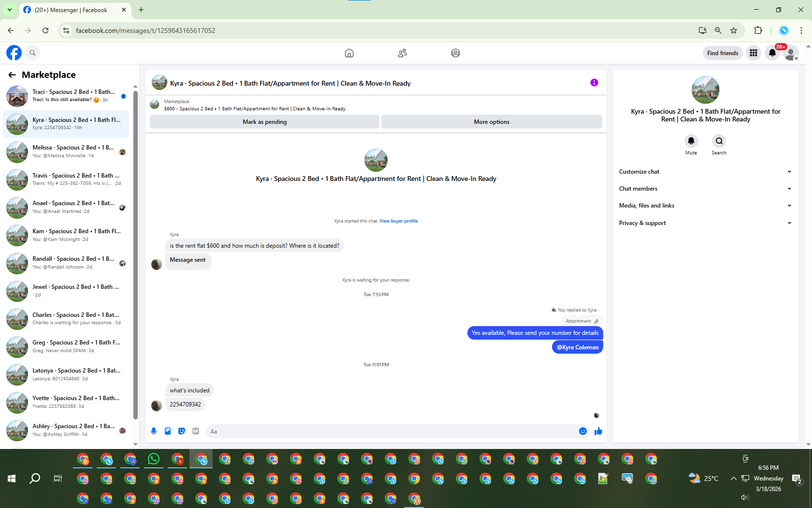
Task: Go back from Marketplace using arrow
Action: pyautogui.click(x=12, y=75)
